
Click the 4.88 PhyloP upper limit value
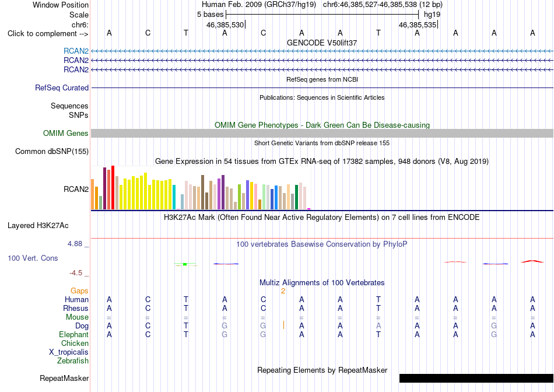75,244
